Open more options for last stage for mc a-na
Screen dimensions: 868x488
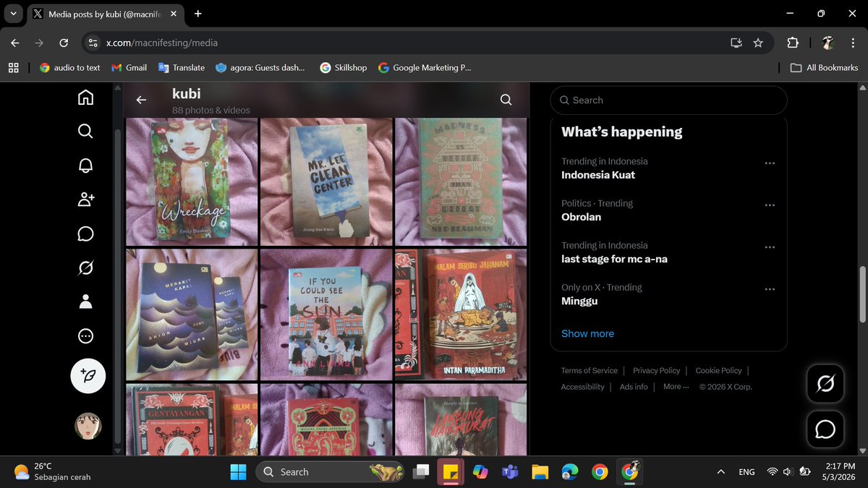[x=770, y=247]
